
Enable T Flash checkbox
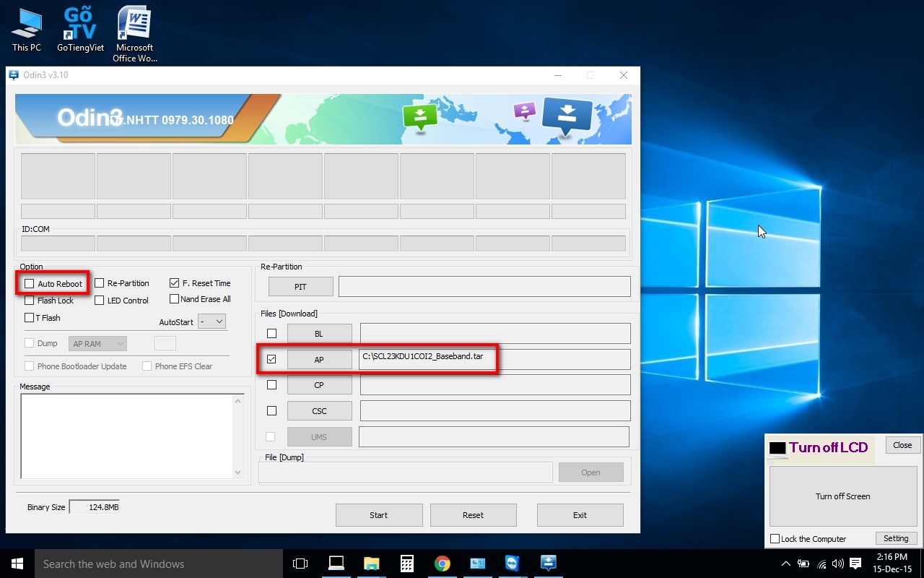click(30, 318)
